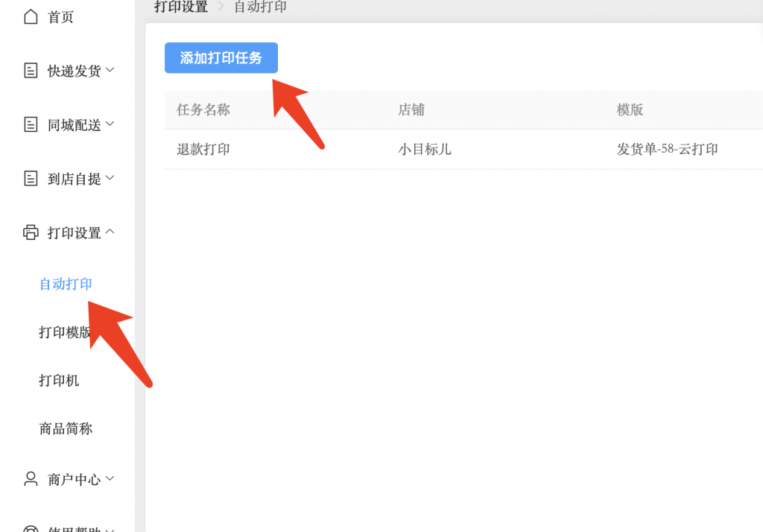Screen dimensions: 763x532
Task: Open the 打印模版 submenu item
Action: [x=64, y=332]
